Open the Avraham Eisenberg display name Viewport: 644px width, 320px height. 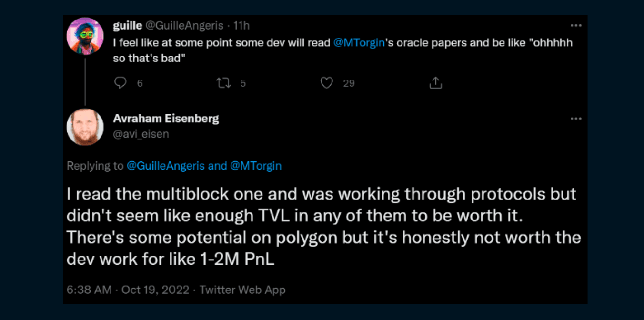(166, 119)
